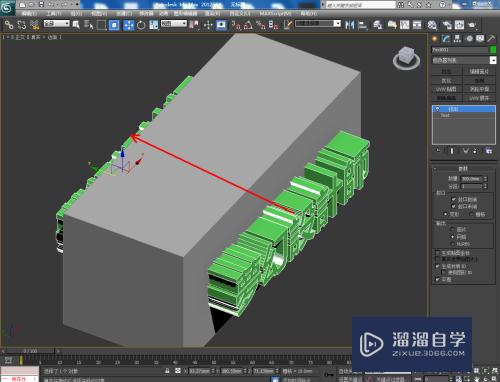Viewport: 500px width, 382px height.
Task: Toggle the 封口末端 cap end checkbox
Action: (x=453, y=207)
